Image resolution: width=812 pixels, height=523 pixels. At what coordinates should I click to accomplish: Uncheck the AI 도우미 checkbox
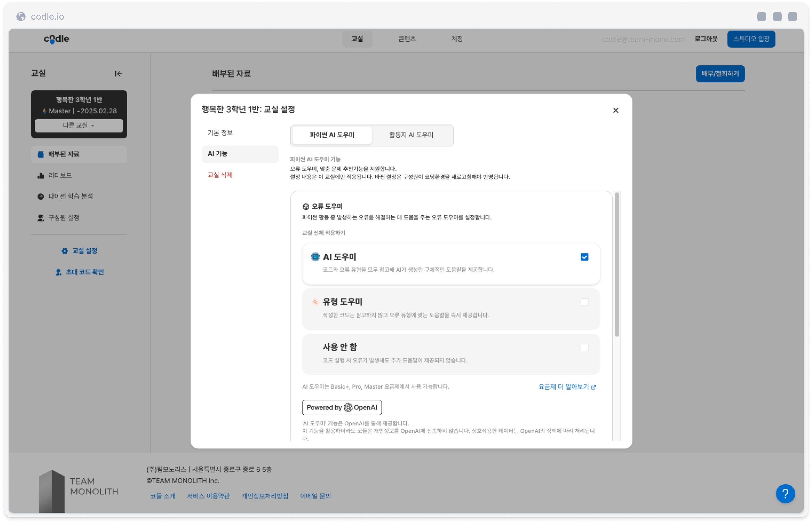[x=584, y=257]
